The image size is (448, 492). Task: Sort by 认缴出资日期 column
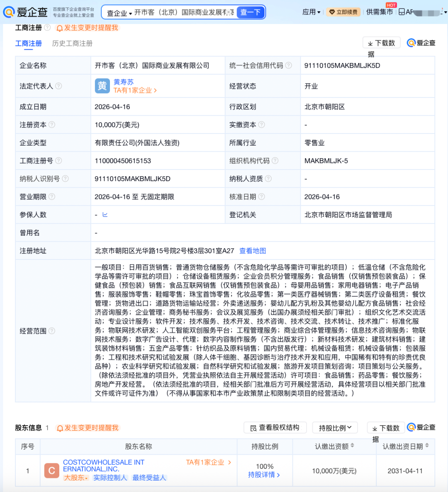pyautogui.click(x=427, y=446)
